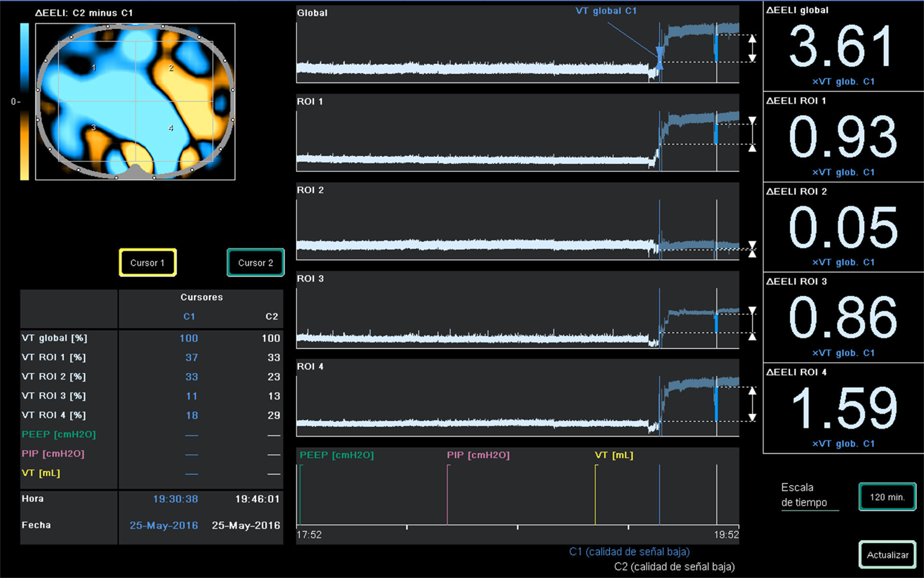The image size is (924, 578).
Task: Click the double arrow beside ROI 1 waveform
Action: [752, 134]
